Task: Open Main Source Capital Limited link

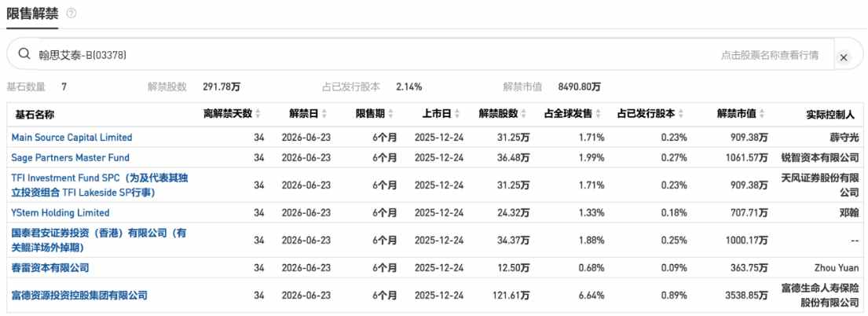Action: pos(72,137)
